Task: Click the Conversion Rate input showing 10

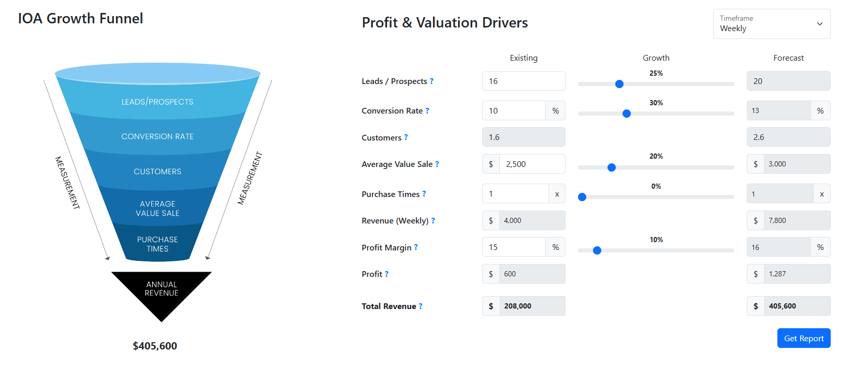Action: (x=513, y=110)
